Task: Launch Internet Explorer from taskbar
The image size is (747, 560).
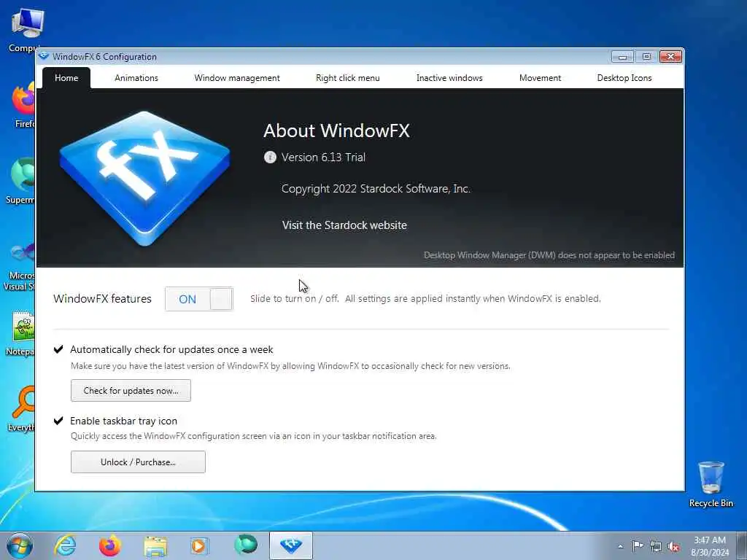Action: 65,545
